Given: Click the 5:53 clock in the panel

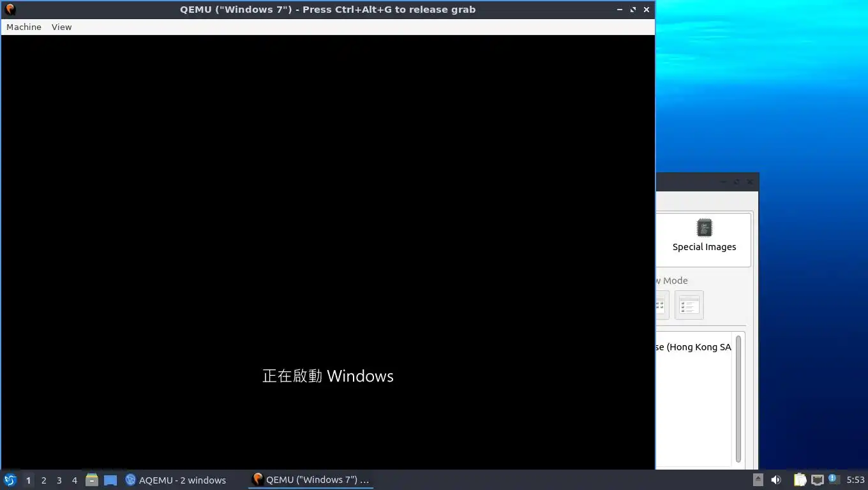Looking at the screenshot, I should click(x=855, y=480).
